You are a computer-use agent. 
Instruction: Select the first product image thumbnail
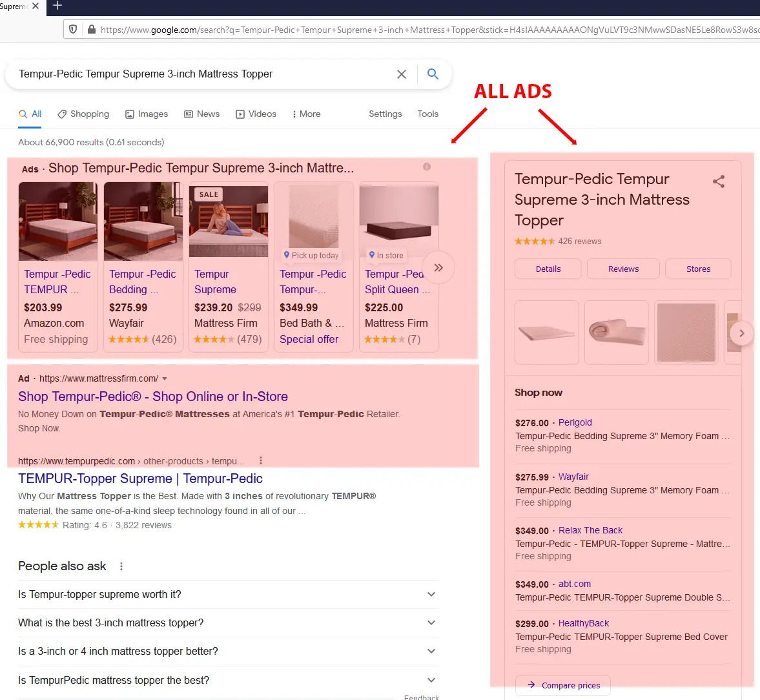[546, 333]
